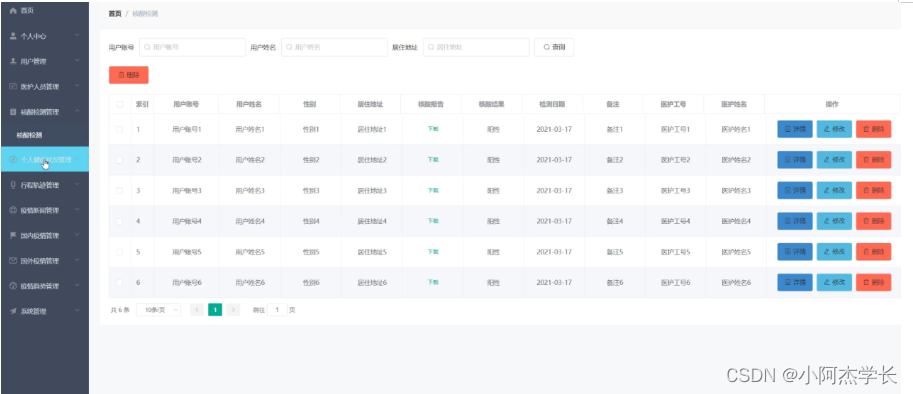Download the 核酸报告 for 用户账号1
The width and height of the screenshot is (913, 394).
point(433,129)
